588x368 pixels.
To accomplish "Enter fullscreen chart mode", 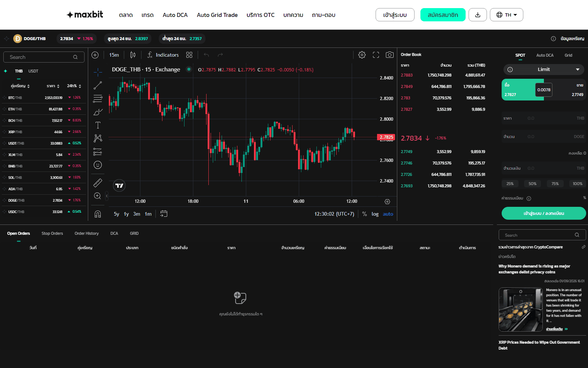I will tap(376, 55).
